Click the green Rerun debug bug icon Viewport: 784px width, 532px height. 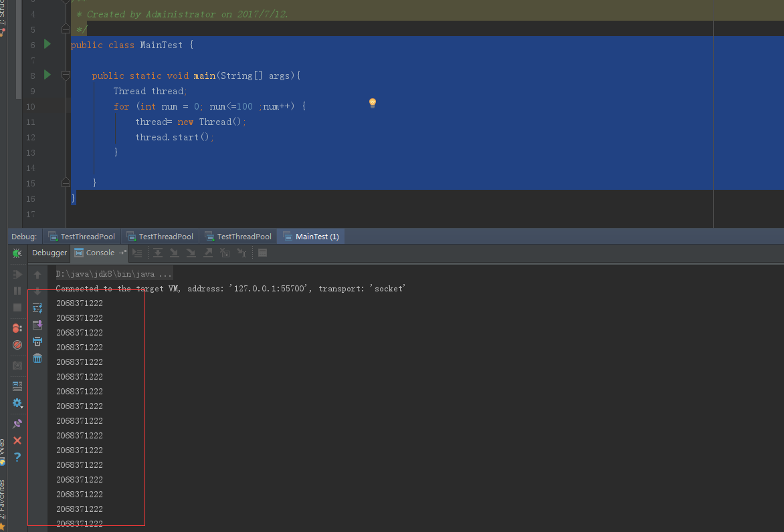[x=17, y=253]
